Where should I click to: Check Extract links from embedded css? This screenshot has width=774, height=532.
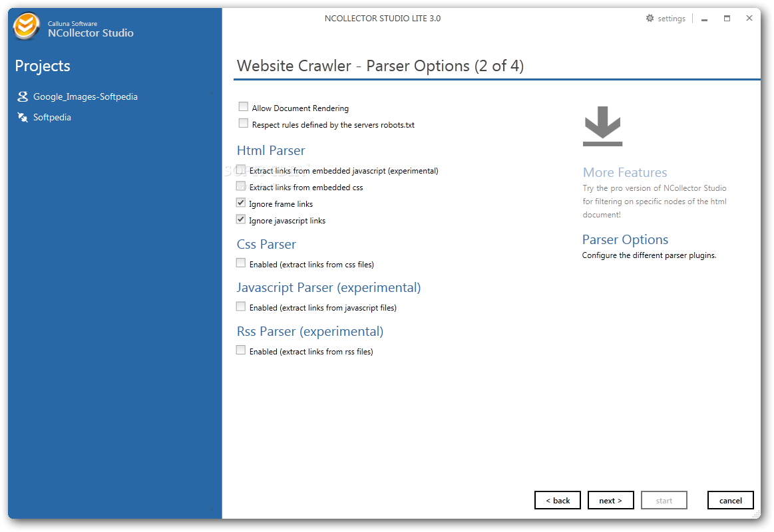(x=241, y=186)
